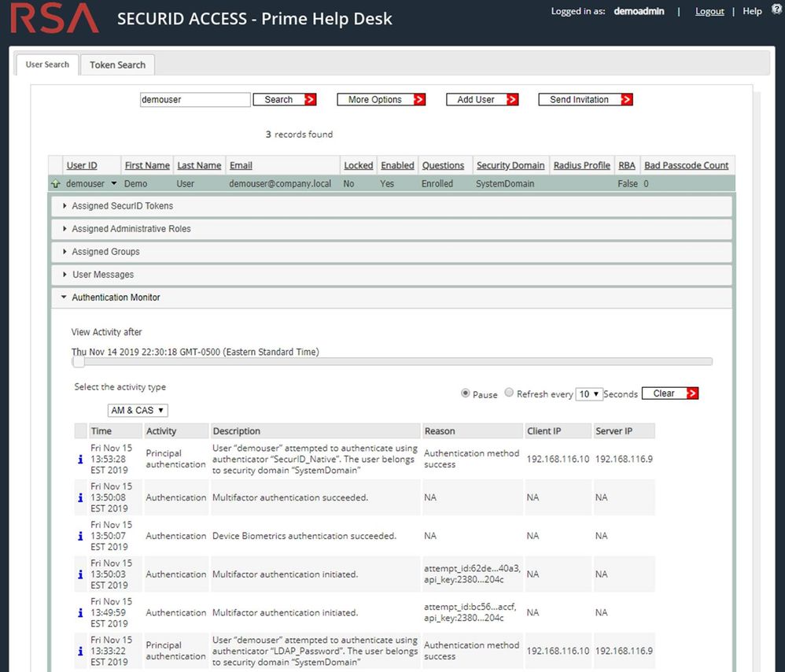Image resolution: width=785 pixels, height=672 pixels.
Task: Select the Pause radio button
Action: [x=466, y=393]
